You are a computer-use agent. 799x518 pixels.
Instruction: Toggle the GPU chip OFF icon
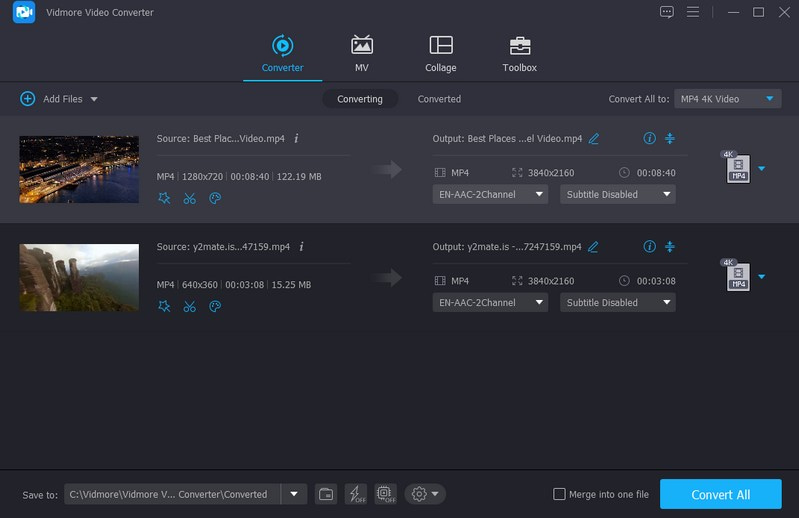386,494
